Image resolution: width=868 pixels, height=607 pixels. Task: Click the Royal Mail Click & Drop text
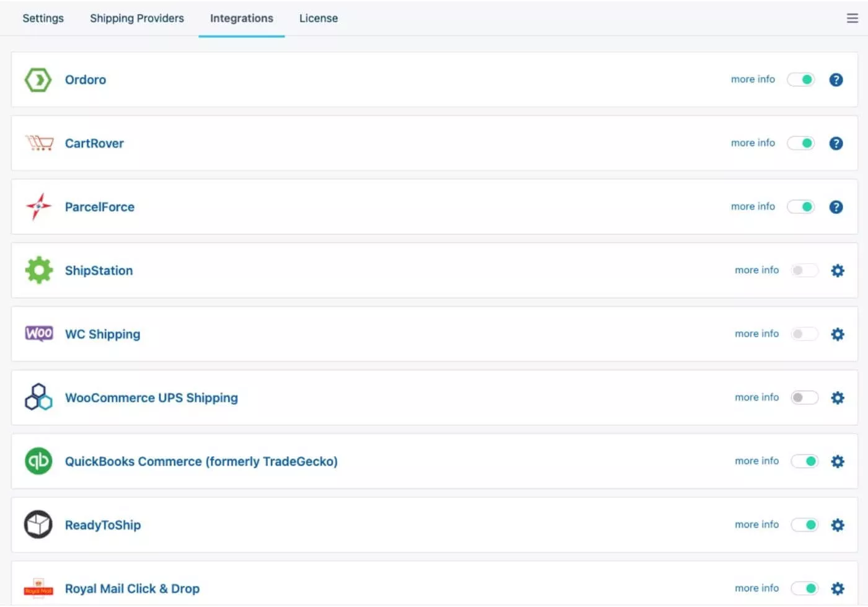point(132,588)
